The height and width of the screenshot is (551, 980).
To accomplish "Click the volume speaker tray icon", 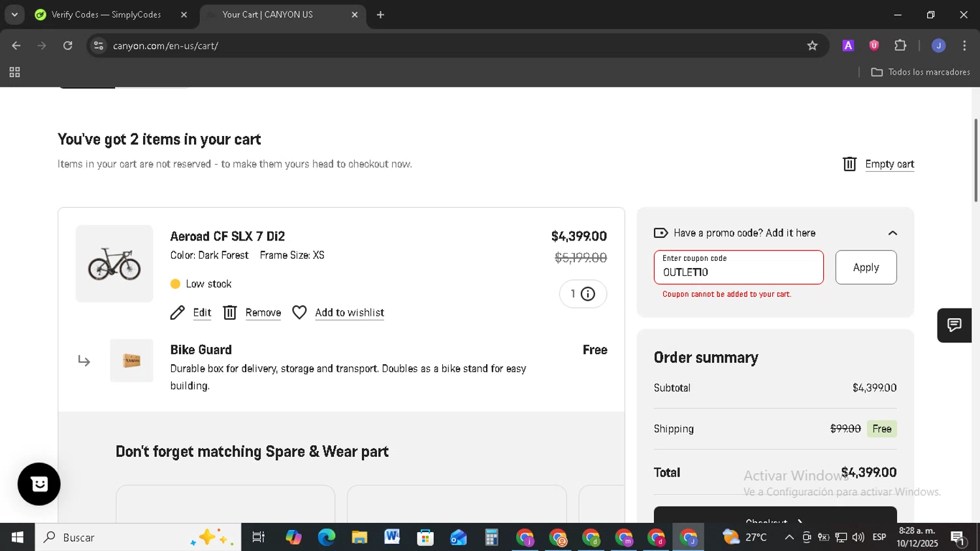I will pyautogui.click(x=858, y=537).
